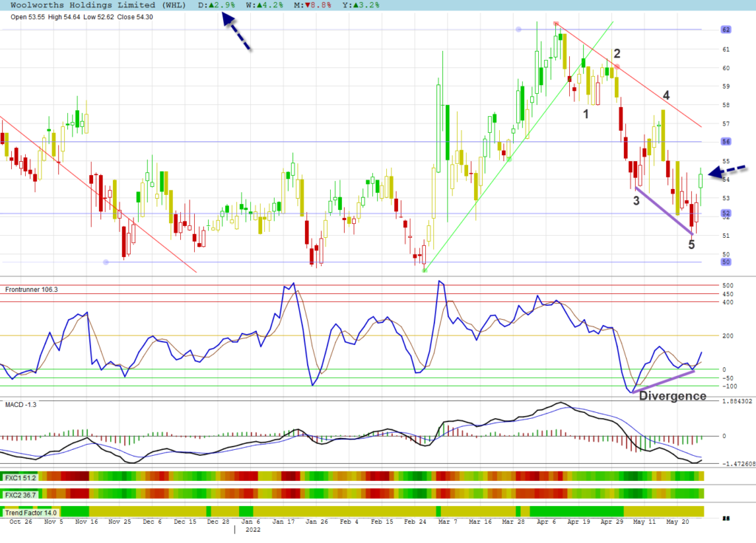Viewport: 756px width, 543px height.
Task: Click the 400 level on the Frontrunner scale
Action: [727, 302]
